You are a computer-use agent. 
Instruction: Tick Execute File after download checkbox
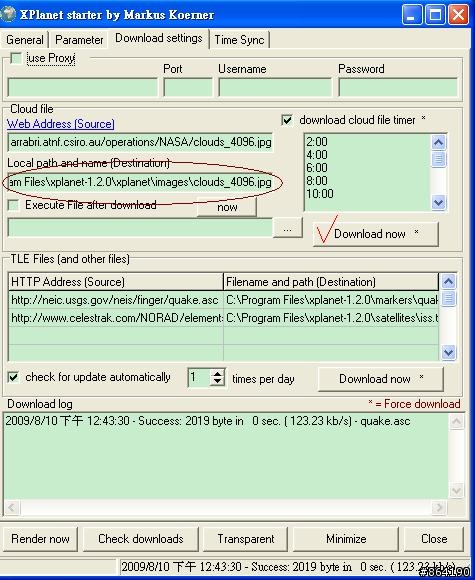pyautogui.click(x=13, y=205)
